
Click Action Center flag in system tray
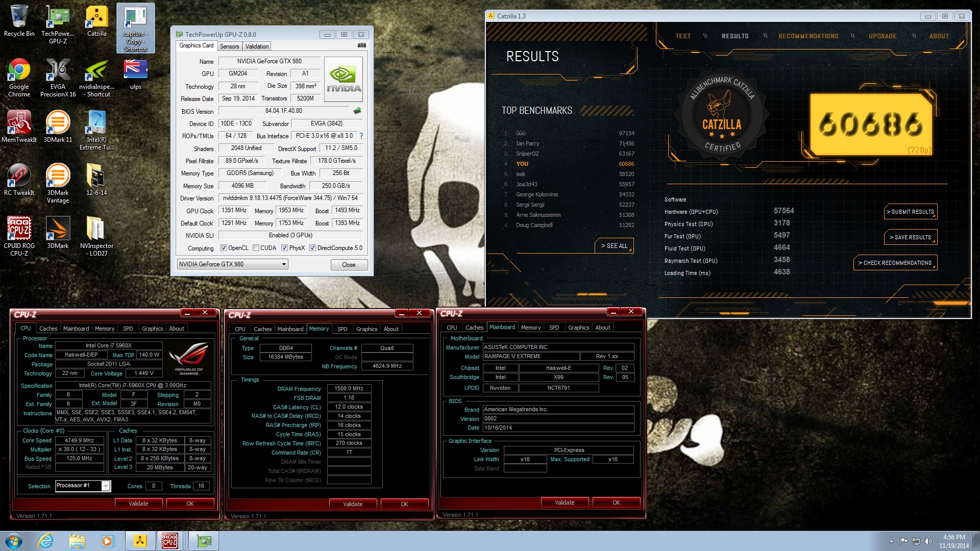point(903,541)
